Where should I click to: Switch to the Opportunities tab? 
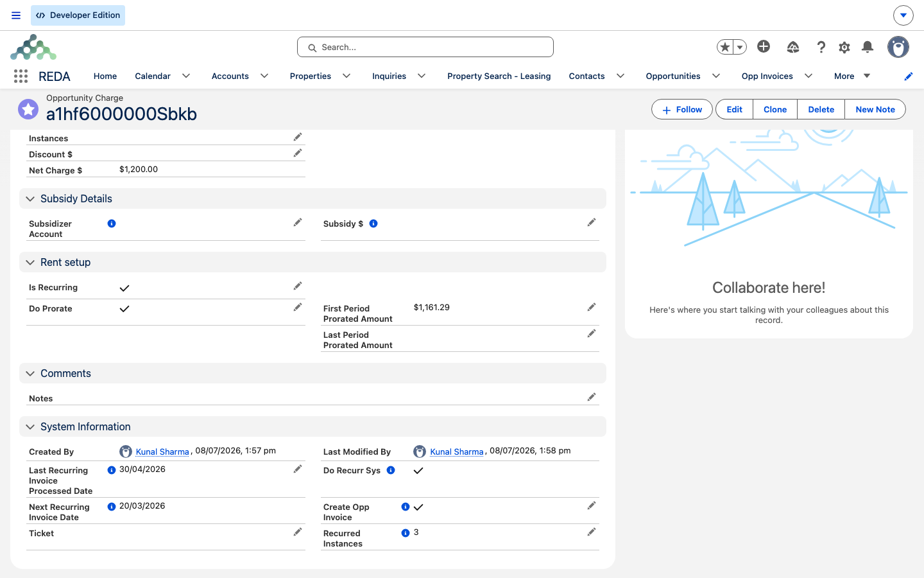[673, 76]
